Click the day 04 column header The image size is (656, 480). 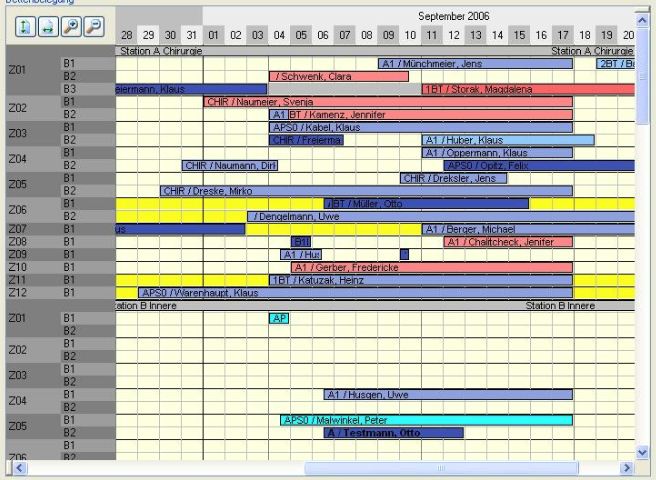(279, 35)
